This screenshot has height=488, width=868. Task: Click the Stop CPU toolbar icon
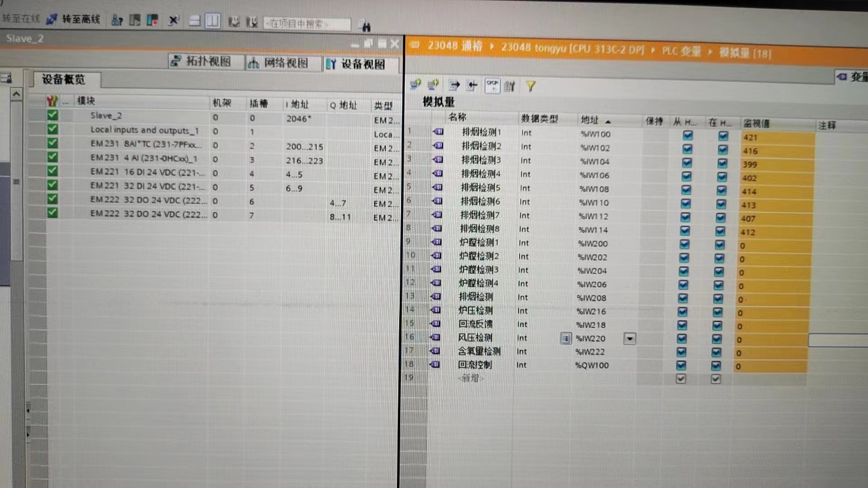coord(152,20)
